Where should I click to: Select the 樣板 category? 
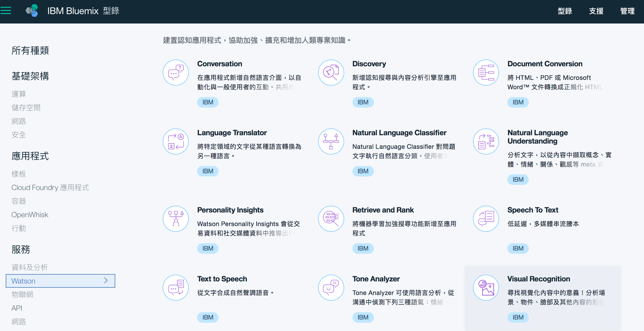pyautogui.click(x=19, y=174)
